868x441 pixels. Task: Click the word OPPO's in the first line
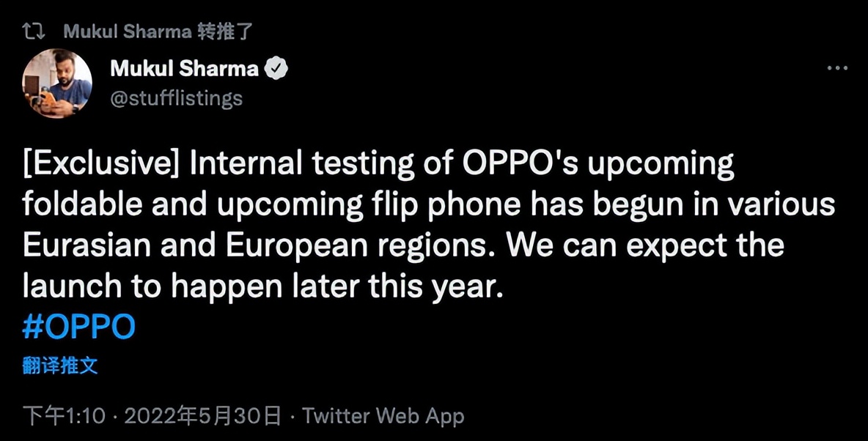[x=521, y=165]
